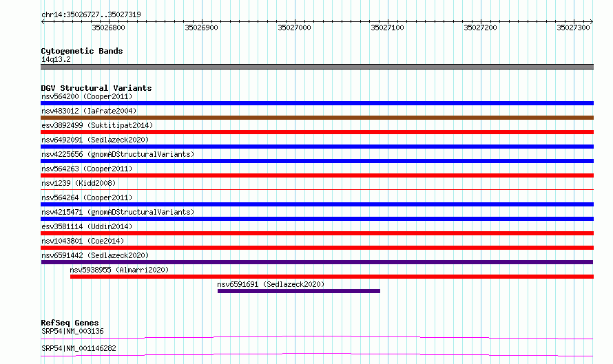Click the red bar for nsv1043801
This screenshot has height=364, width=613.
pos(317,248)
